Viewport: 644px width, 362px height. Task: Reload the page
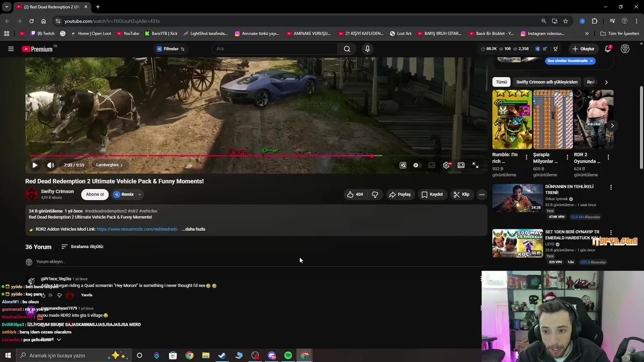(31, 21)
